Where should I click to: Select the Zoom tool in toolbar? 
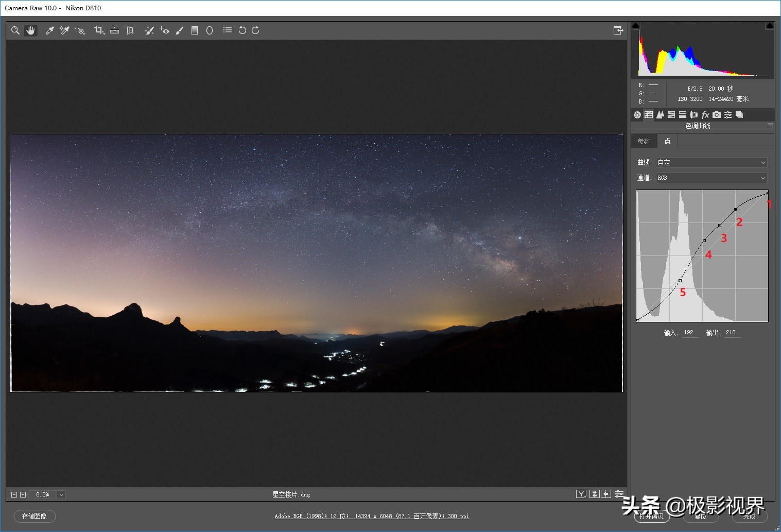(x=15, y=30)
